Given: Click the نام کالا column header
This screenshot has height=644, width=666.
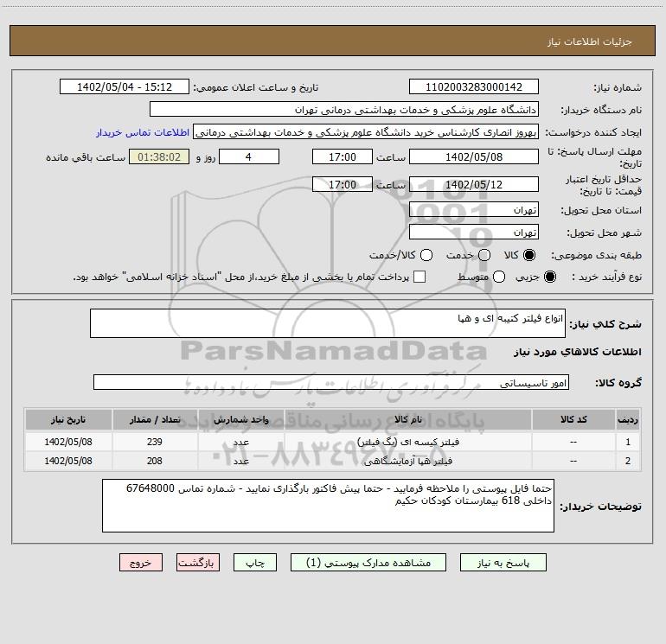Looking at the screenshot, I should click(x=407, y=419).
